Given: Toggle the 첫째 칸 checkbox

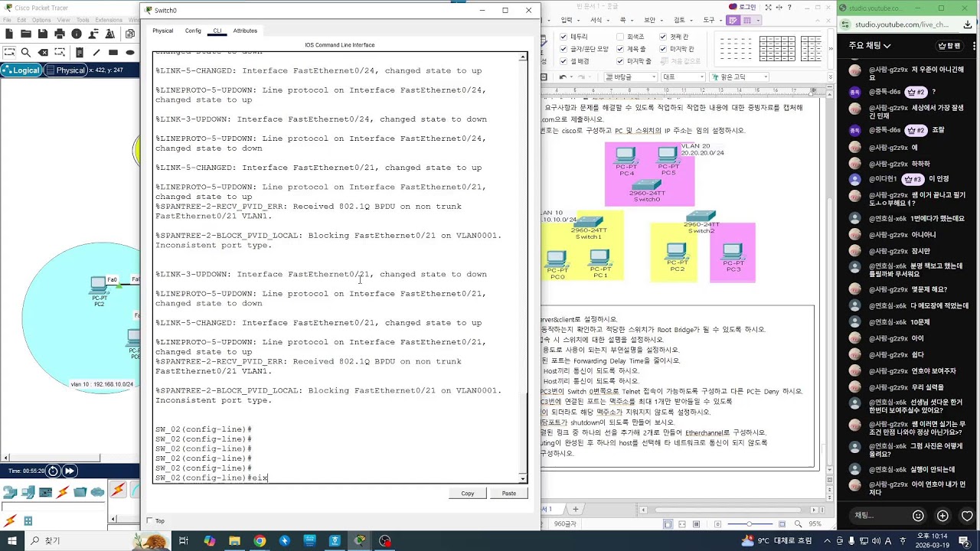Looking at the screenshot, I should [x=663, y=37].
